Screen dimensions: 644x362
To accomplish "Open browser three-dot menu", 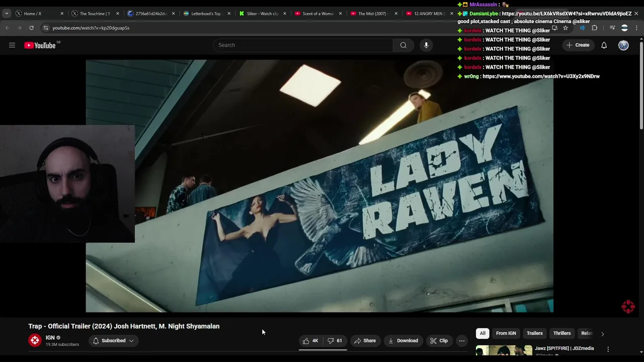I will [x=637, y=28].
